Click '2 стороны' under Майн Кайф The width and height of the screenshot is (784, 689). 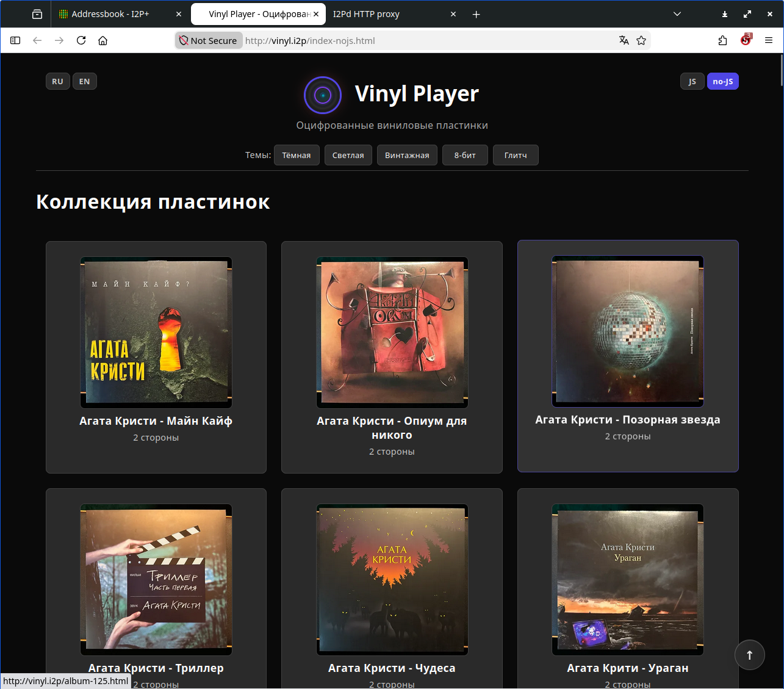pos(156,438)
